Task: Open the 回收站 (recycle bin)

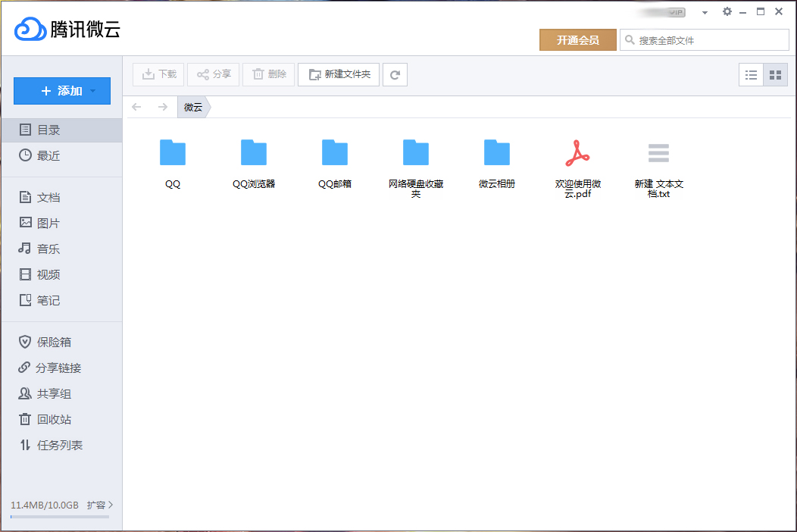Action: click(x=48, y=419)
